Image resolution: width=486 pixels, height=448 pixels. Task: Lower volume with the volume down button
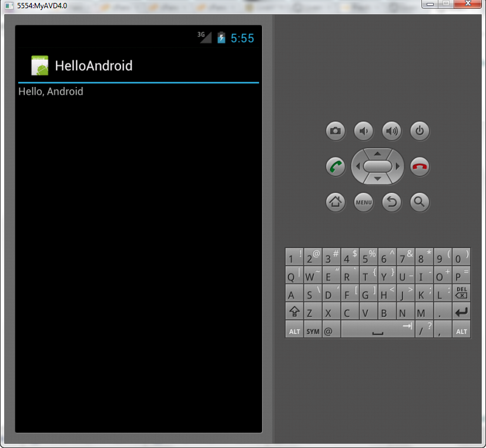tap(364, 131)
